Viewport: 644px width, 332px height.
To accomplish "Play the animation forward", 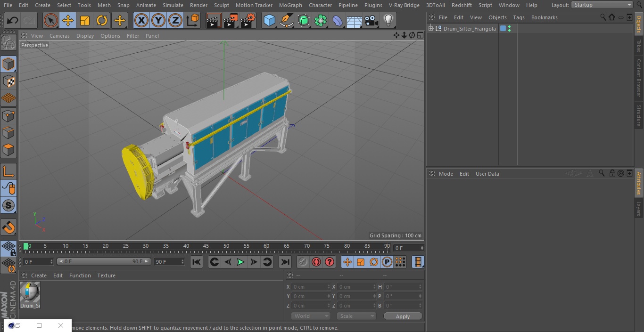I will 240,262.
